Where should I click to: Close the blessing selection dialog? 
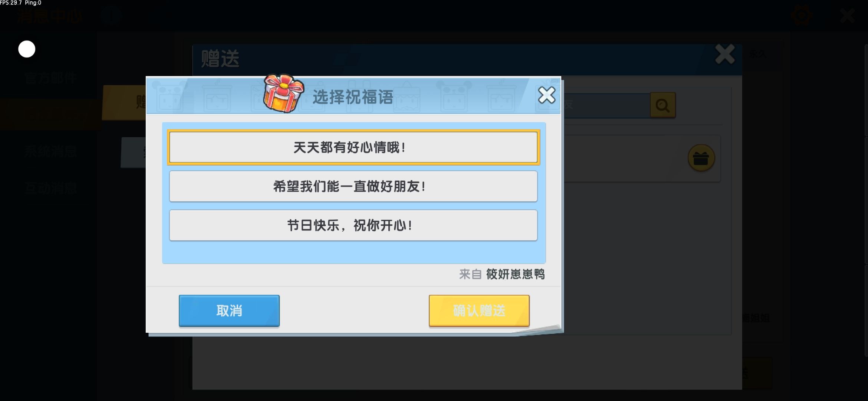point(546,95)
